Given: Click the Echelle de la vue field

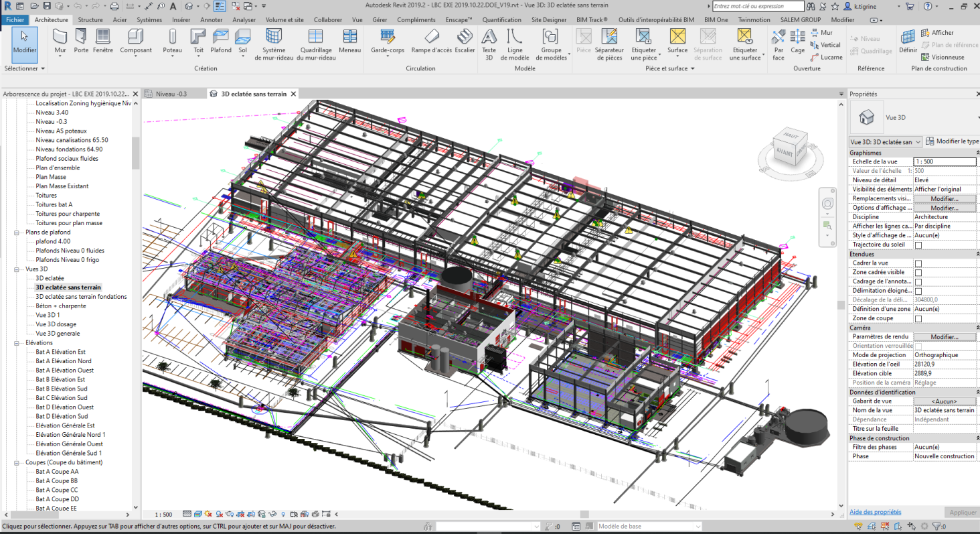Looking at the screenshot, I should [944, 161].
